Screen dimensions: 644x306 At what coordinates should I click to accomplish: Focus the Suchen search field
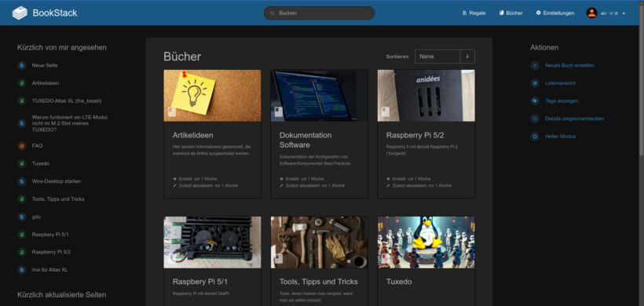coord(319,13)
